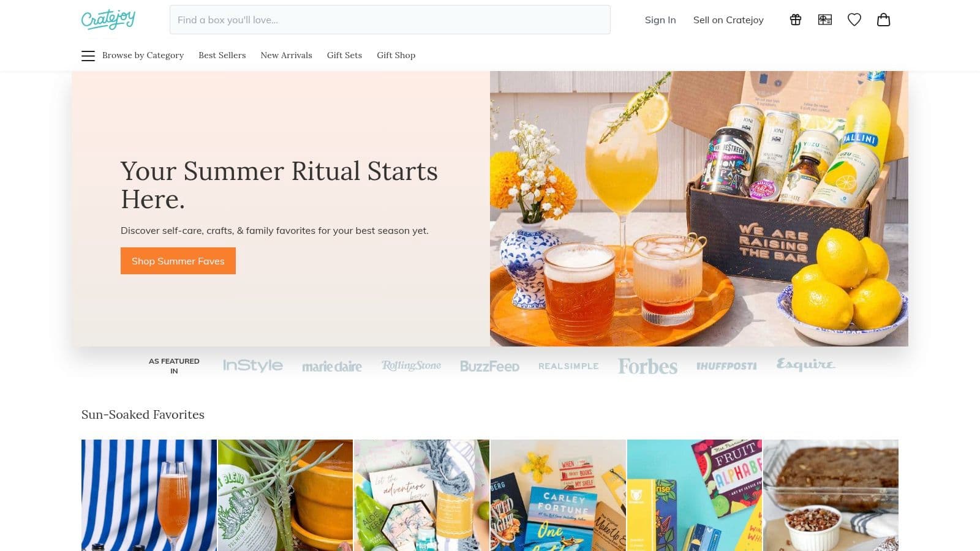Image resolution: width=980 pixels, height=551 pixels.
Task: Open the gift card icon
Action: (x=825, y=20)
